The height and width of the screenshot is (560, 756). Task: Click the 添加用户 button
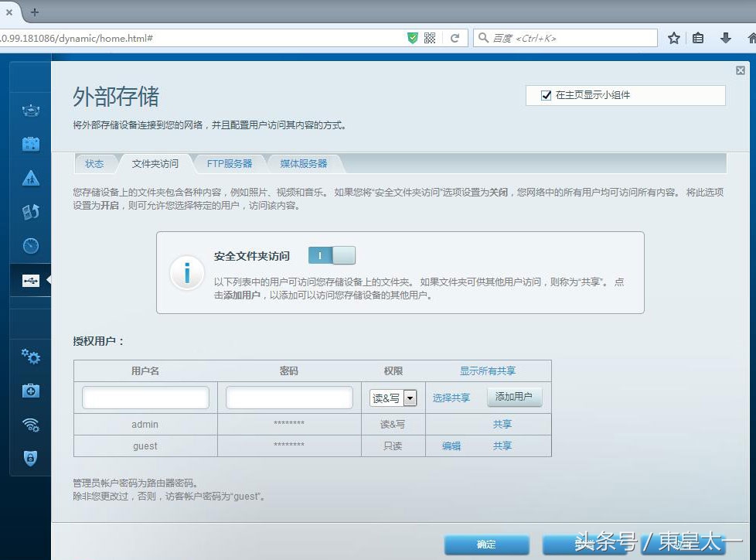point(515,396)
